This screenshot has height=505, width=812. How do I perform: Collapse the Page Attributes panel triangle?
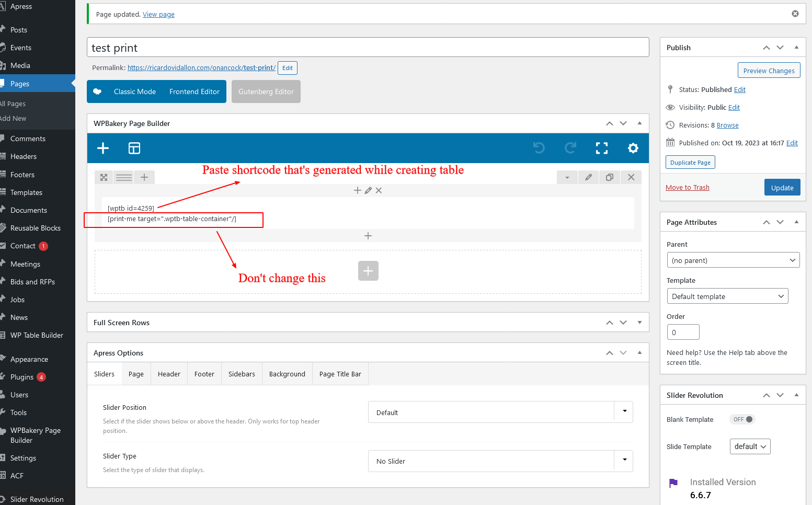point(796,222)
